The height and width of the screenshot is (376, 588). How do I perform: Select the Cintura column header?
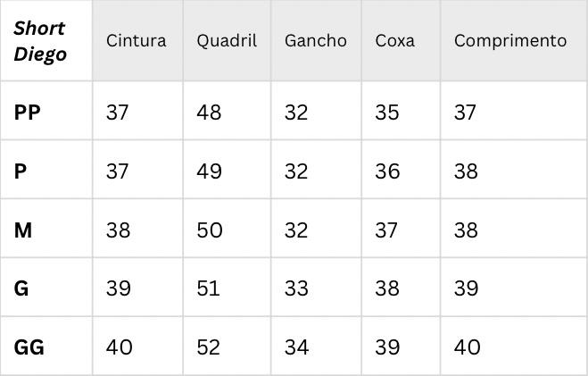137,40
